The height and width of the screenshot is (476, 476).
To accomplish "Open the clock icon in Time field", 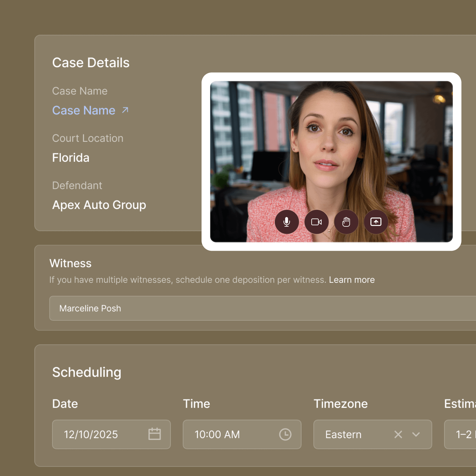I will (285, 434).
